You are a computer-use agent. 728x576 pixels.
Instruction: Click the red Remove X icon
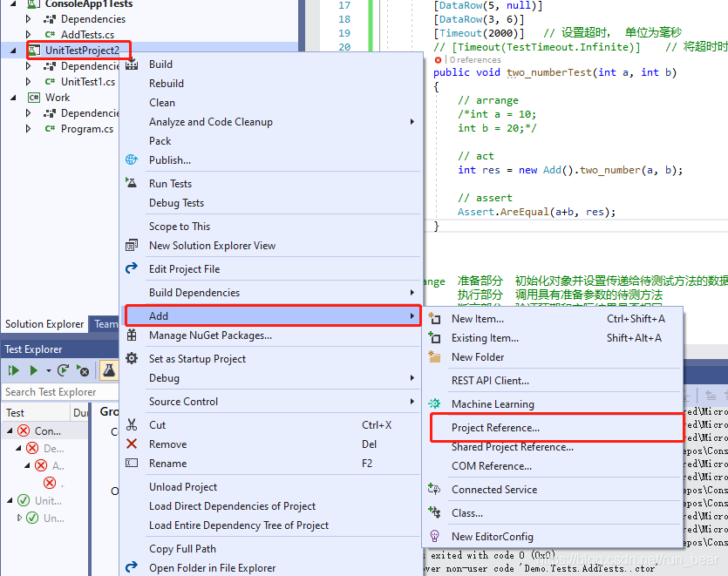tap(132, 444)
